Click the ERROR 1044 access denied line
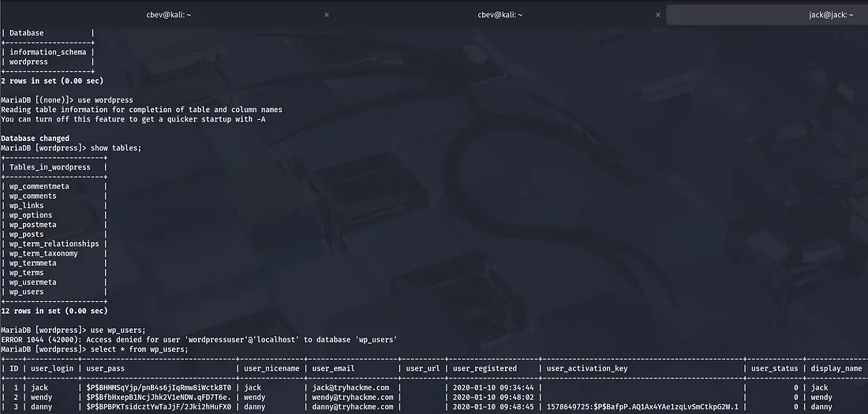The height and width of the screenshot is (414, 868). point(199,340)
